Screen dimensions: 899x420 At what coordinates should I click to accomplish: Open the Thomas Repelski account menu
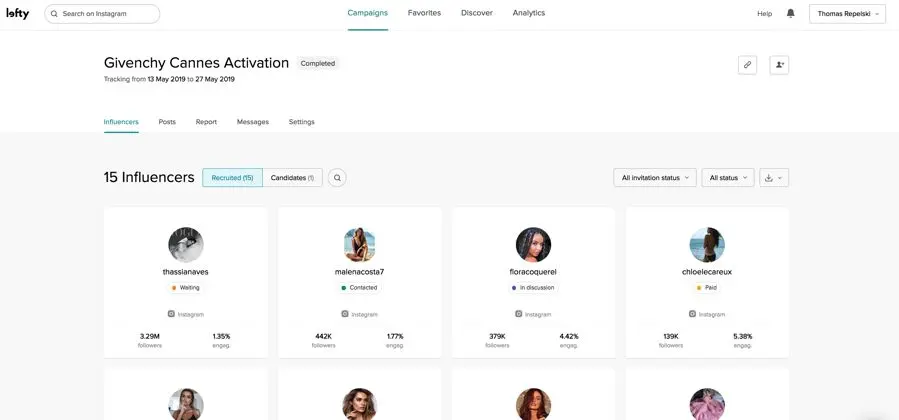(x=847, y=14)
